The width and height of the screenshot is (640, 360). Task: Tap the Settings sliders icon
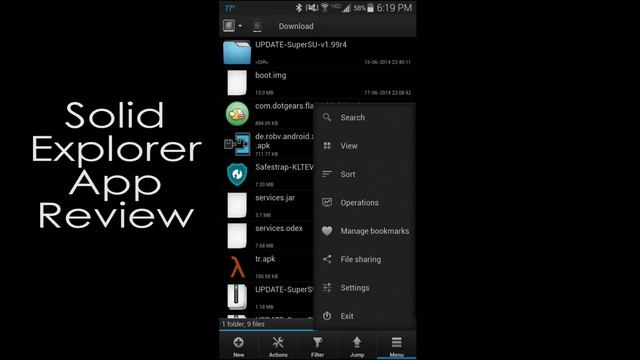pyautogui.click(x=327, y=288)
